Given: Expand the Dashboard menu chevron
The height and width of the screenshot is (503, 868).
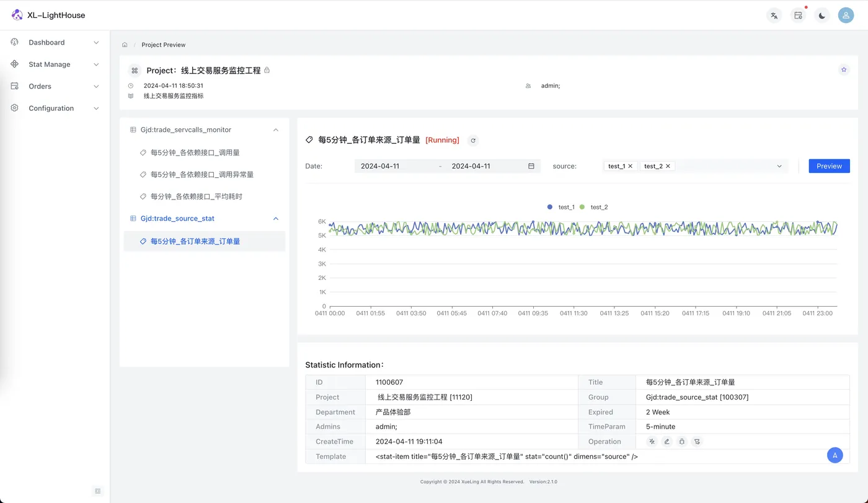Looking at the screenshot, I should coord(96,43).
